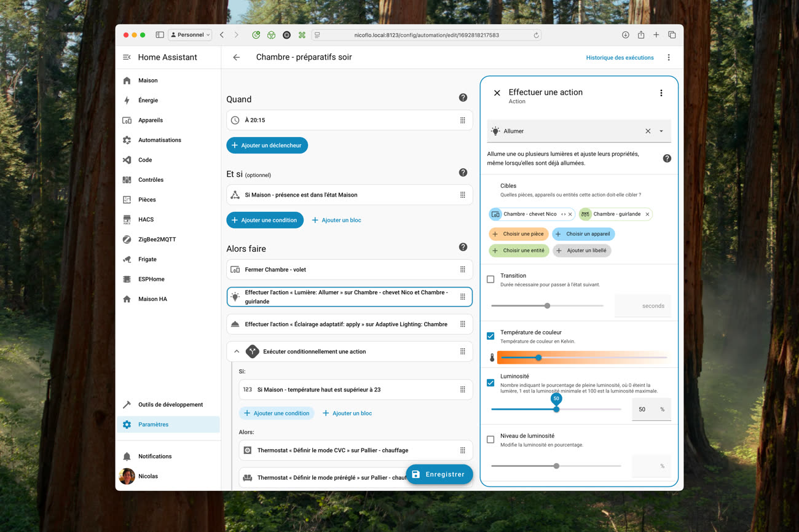Click the Contrôles sidebar icon
Viewport: 799px width, 532px height.
(127, 180)
